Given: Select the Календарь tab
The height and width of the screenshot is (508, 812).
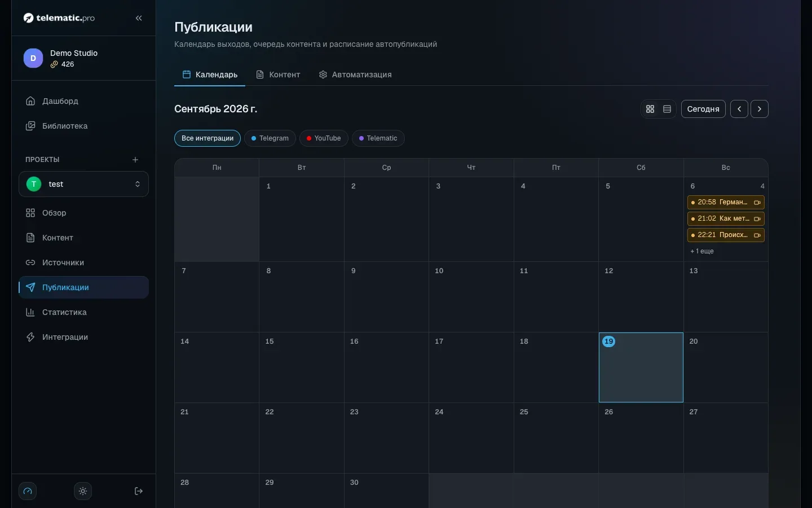Looking at the screenshot, I should pos(210,75).
